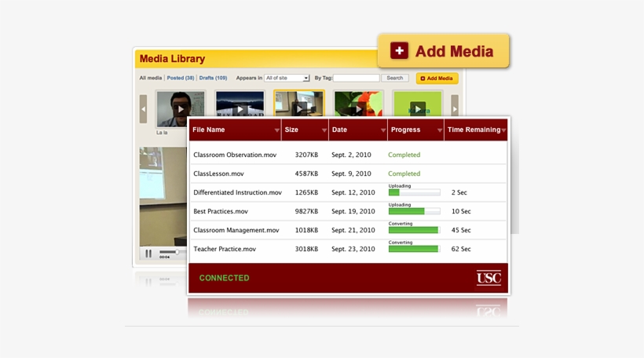Select the Classroom Observation.mov file
644x358 pixels.
click(235, 155)
